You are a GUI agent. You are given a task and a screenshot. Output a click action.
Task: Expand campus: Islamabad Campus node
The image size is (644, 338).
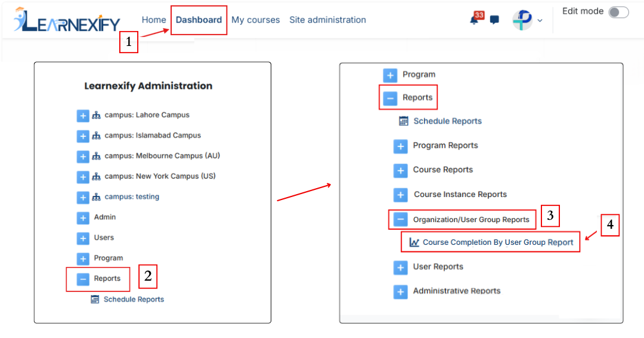point(83,136)
